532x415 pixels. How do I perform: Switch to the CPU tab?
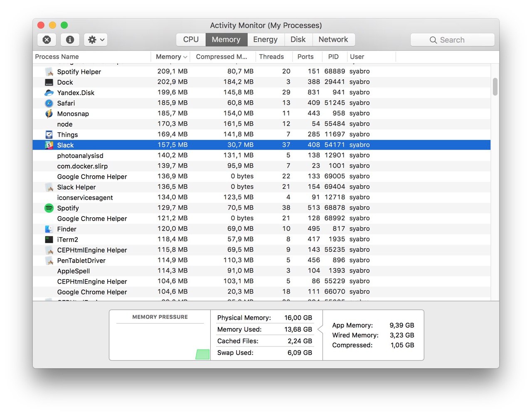[191, 39]
